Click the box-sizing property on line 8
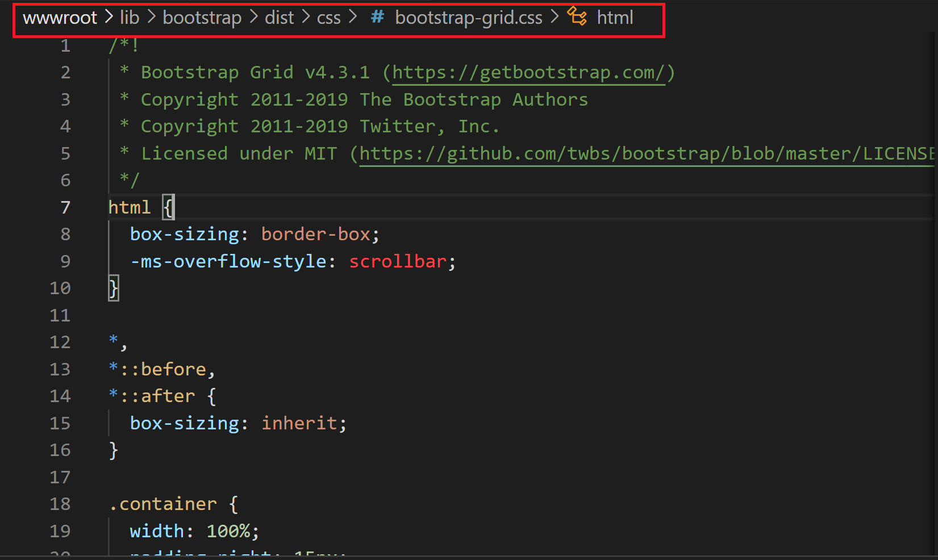This screenshot has width=938, height=560. (185, 234)
